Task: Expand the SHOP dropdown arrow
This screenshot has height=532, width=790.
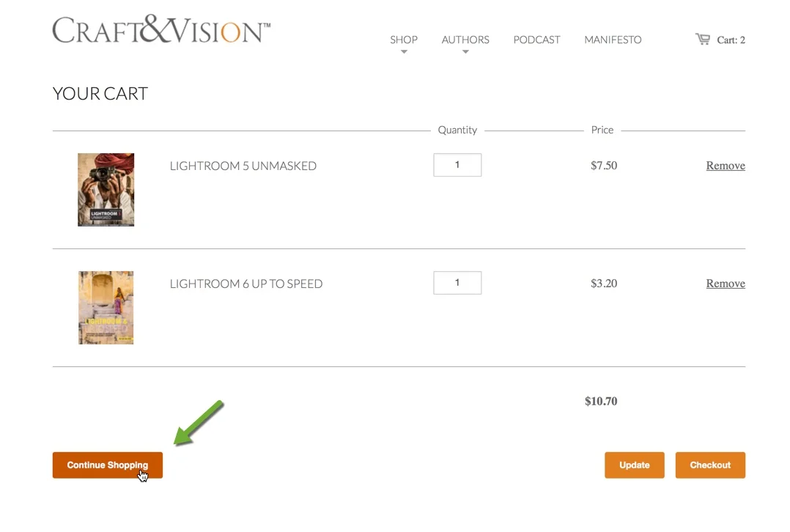Action: coord(404,52)
